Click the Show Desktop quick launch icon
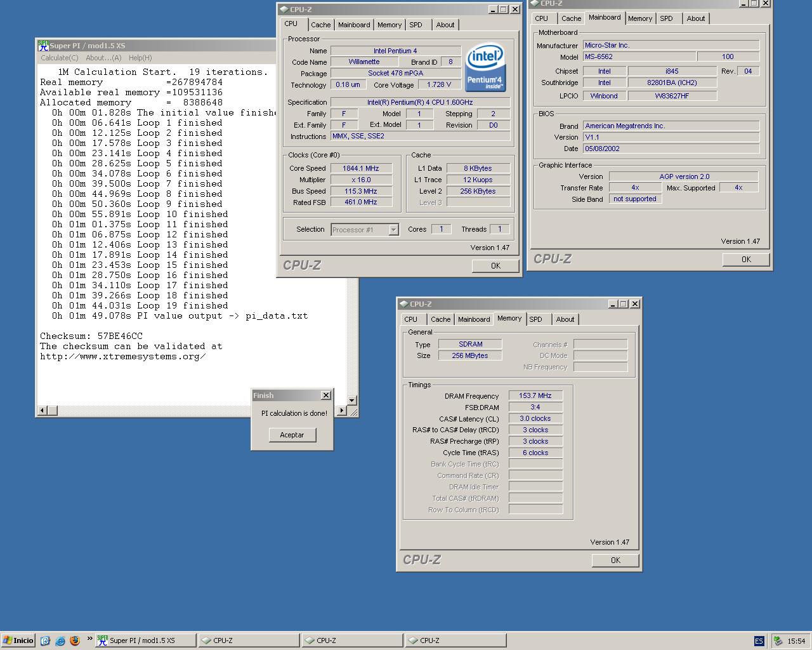The image size is (812, 650). (45, 640)
